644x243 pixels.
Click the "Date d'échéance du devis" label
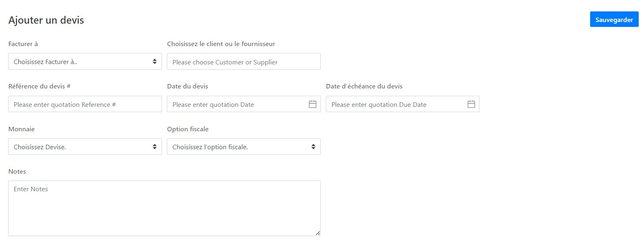tap(364, 86)
